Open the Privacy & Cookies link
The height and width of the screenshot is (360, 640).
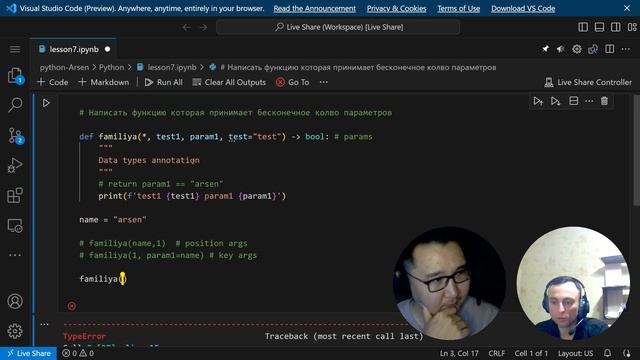396,8
